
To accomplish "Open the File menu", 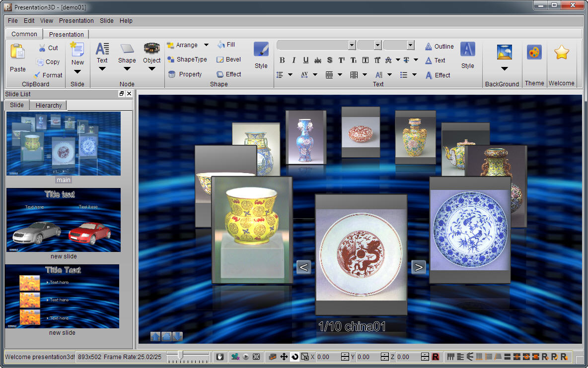I will tap(13, 21).
